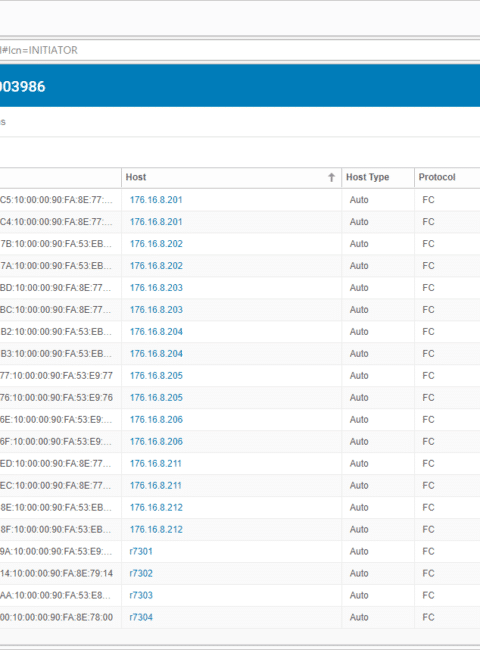
Task: Open 176.16.8.202 link in the 7A initiator row
Action: pyautogui.click(x=156, y=266)
